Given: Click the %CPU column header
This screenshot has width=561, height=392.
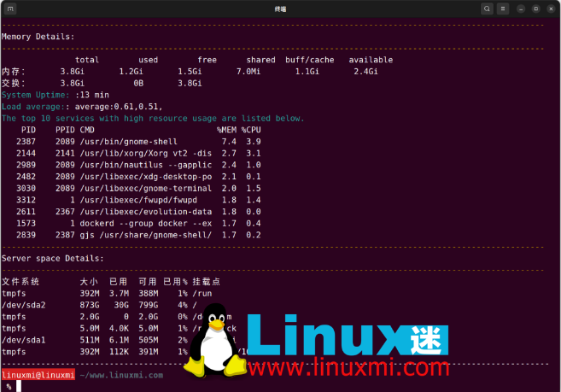Looking at the screenshot, I should pyautogui.click(x=251, y=130).
